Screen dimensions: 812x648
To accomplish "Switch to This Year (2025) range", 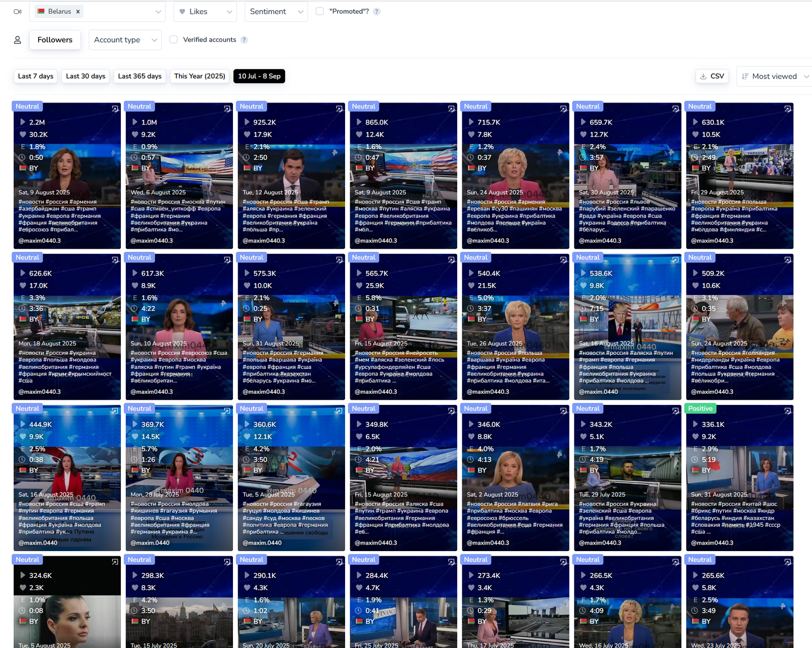I will [x=199, y=76].
